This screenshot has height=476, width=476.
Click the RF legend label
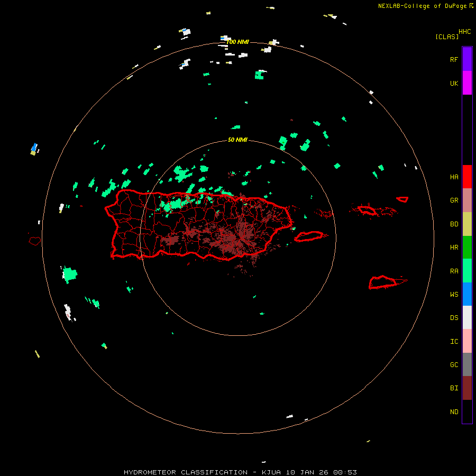(x=454, y=59)
